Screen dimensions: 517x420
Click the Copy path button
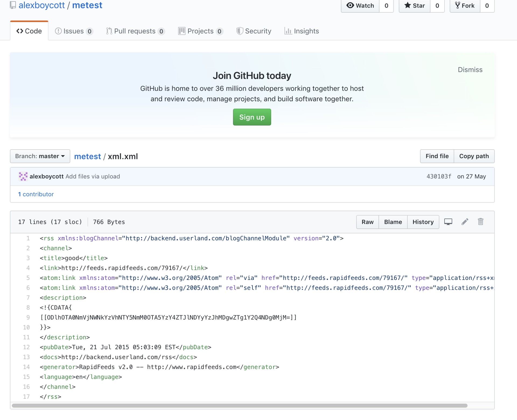(x=474, y=156)
